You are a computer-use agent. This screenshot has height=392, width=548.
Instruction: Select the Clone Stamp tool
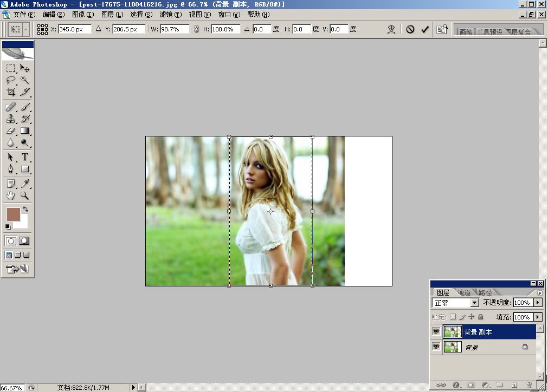point(11,119)
